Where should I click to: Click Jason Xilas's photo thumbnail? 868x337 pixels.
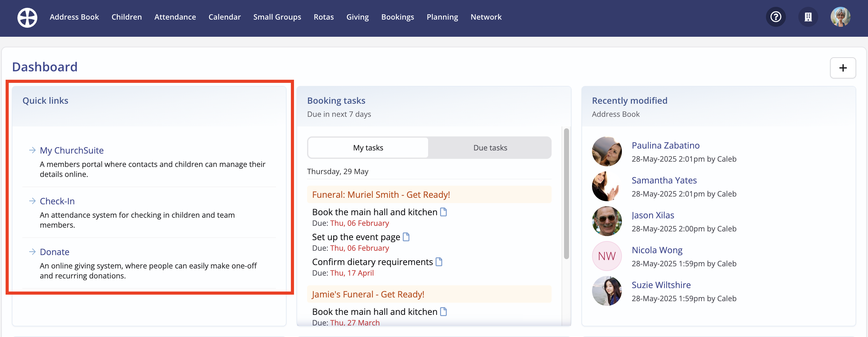607,221
